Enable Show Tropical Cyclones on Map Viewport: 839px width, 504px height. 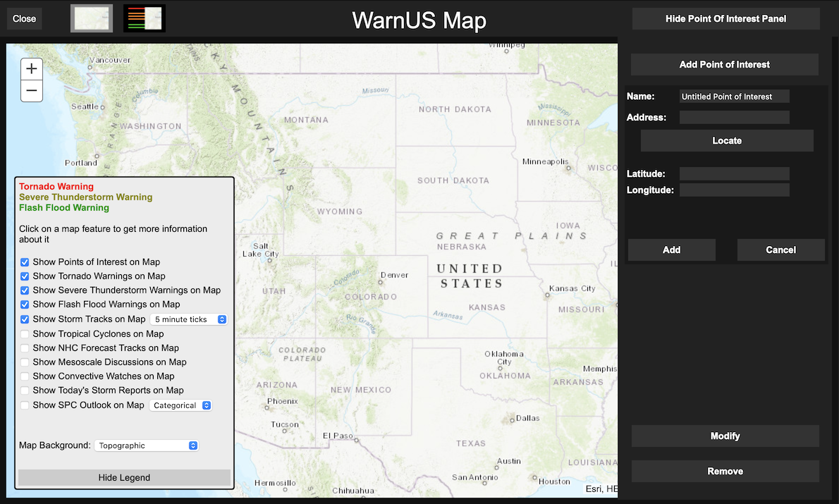click(25, 334)
